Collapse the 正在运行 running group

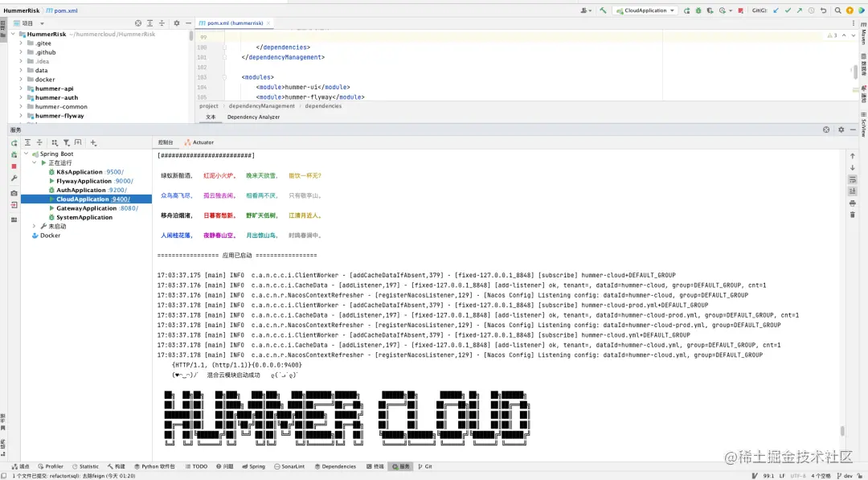pyautogui.click(x=35, y=162)
